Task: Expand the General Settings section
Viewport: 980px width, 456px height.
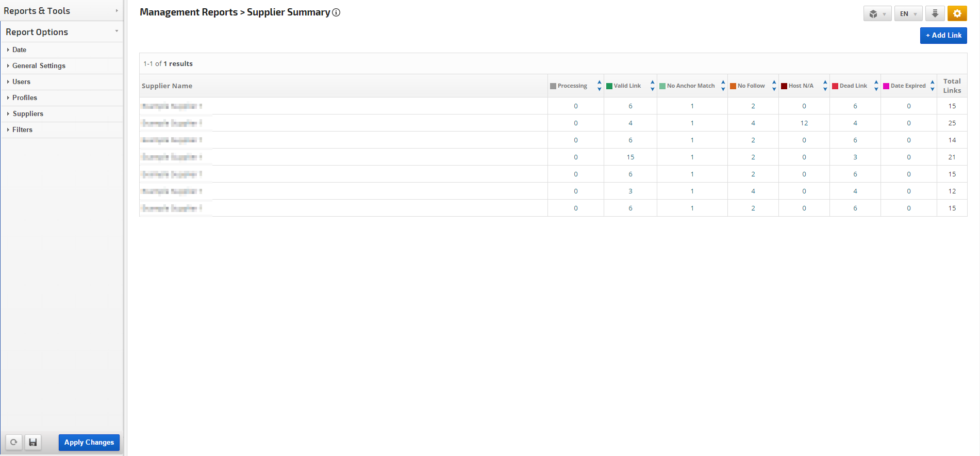Action: 39,66
